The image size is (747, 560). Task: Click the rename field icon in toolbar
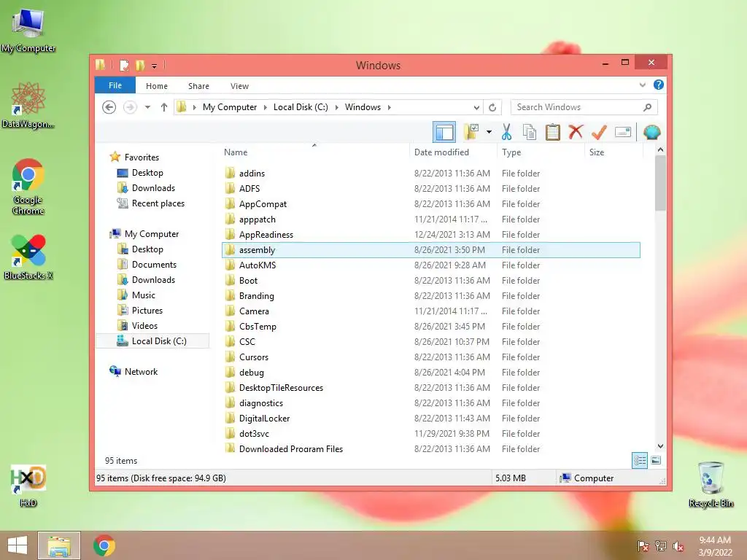(623, 132)
